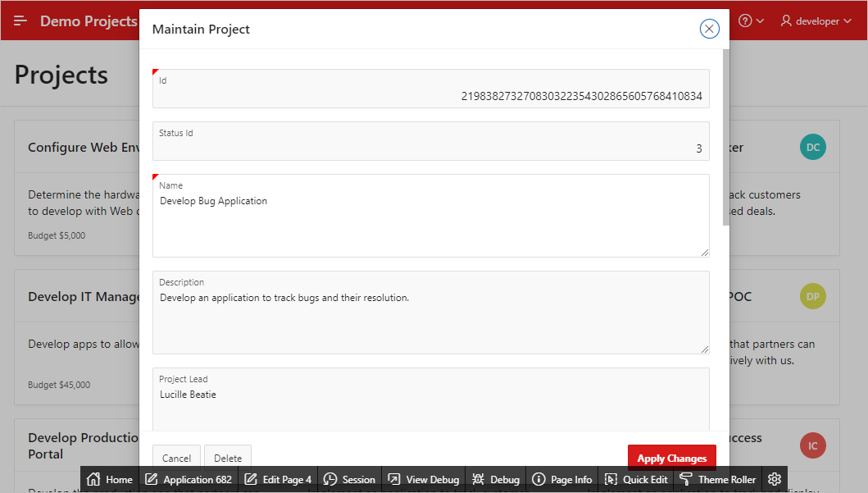
Task: Activate the Quick Edit tool
Action: [636, 479]
